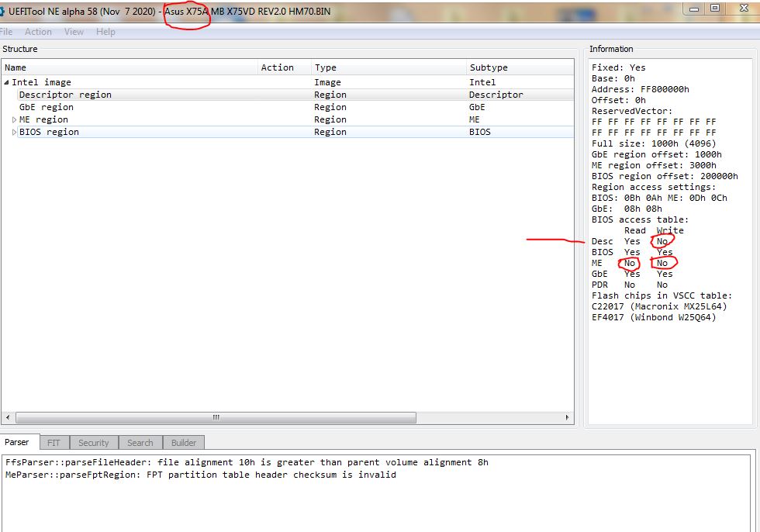
Task: Click the Type column header
Action: pos(389,67)
